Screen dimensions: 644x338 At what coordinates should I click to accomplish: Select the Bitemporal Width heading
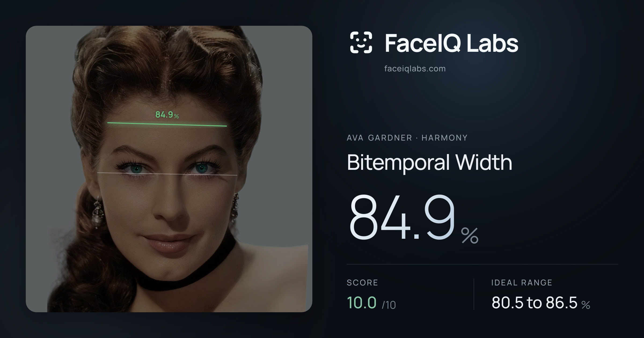[x=430, y=163]
